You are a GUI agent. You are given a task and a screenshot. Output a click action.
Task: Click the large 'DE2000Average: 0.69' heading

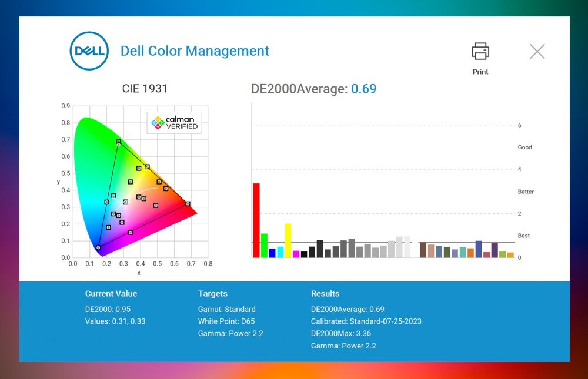[x=313, y=89]
